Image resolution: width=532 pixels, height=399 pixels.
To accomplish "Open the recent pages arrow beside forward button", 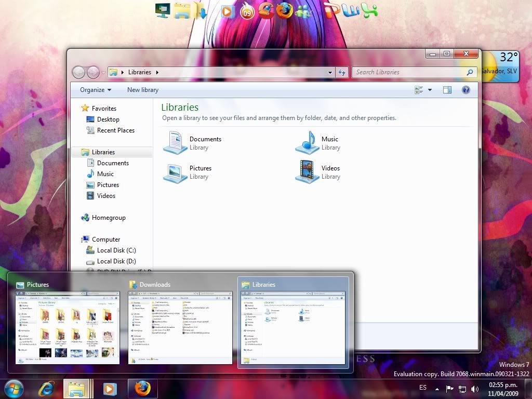I will click(103, 72).
